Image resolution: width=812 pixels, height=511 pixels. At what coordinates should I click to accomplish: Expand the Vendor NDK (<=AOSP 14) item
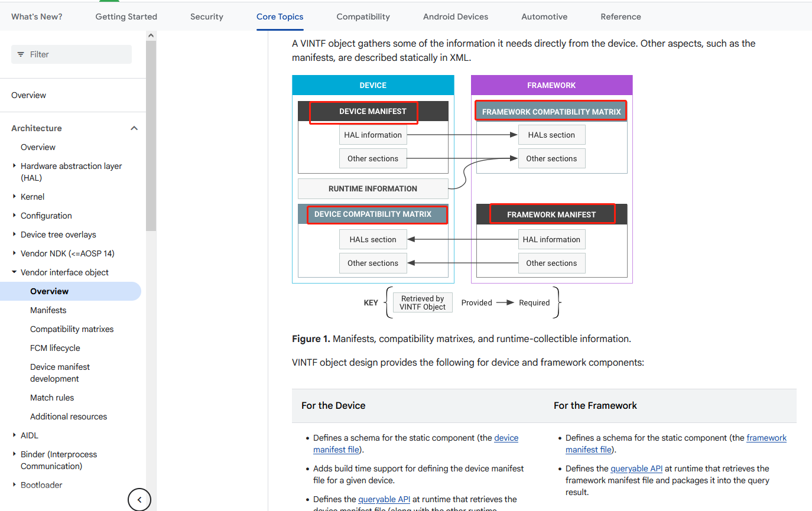tap(14, 253)
